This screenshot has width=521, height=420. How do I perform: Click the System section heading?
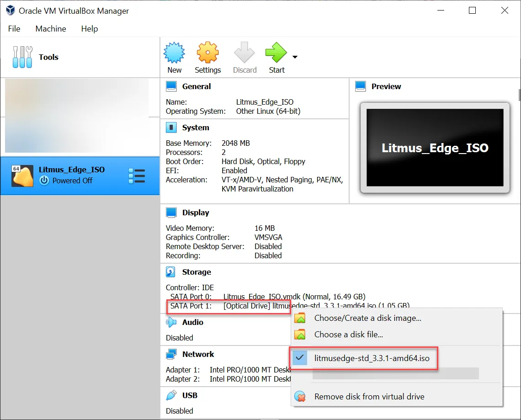(x=196, y=128)
